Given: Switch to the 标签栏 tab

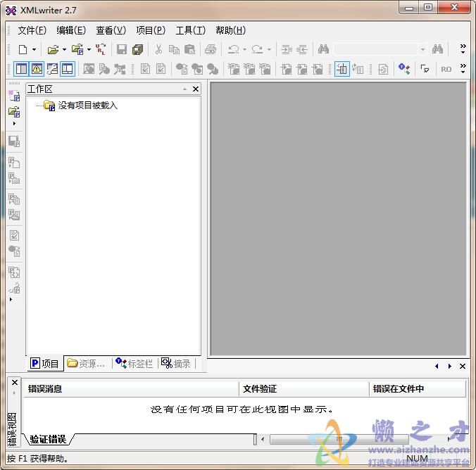Looking at the screenshot, I should (134, 363).
